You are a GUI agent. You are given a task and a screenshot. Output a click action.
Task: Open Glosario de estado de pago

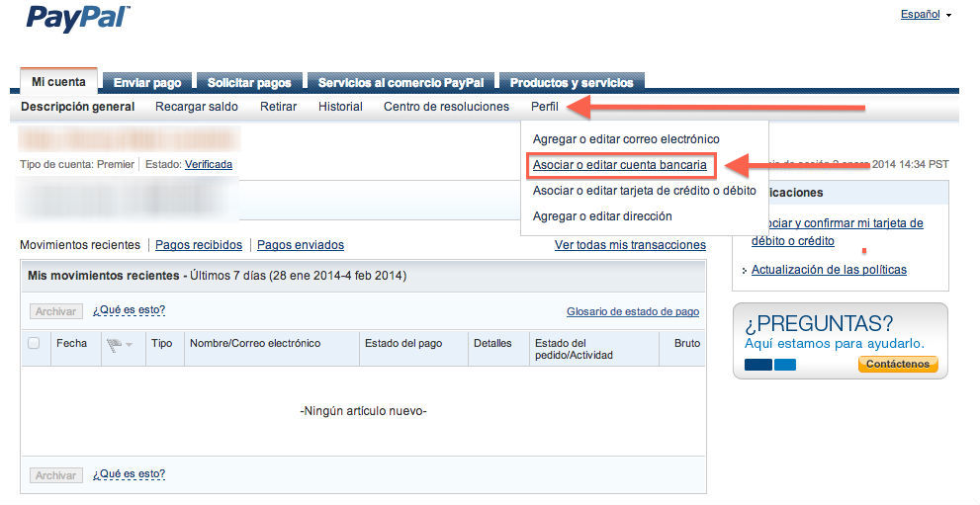[x=633, y=311]
